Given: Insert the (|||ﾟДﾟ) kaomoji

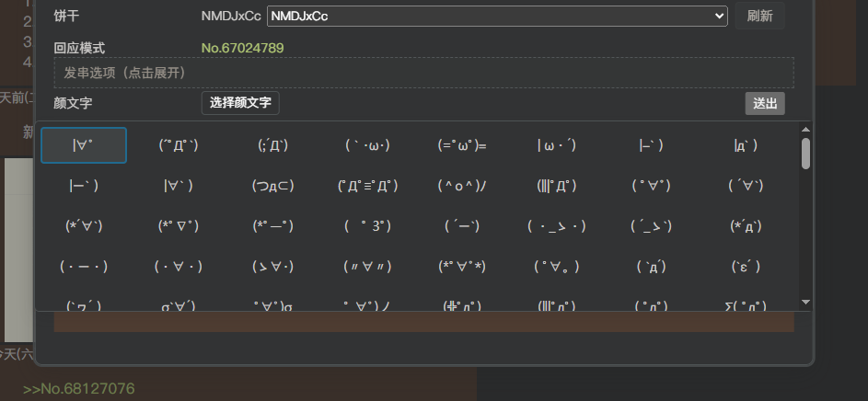Looking at the screenshot, I should [557, 186].
